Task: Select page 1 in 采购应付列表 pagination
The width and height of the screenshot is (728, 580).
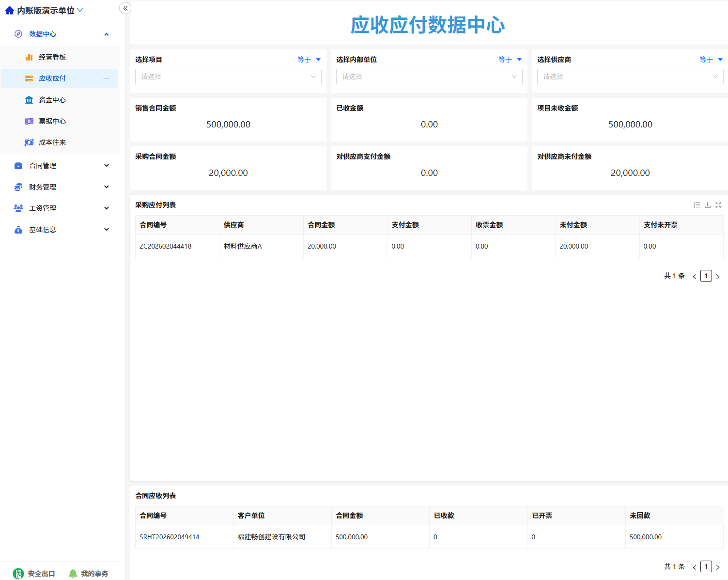Action: point(706,276)
